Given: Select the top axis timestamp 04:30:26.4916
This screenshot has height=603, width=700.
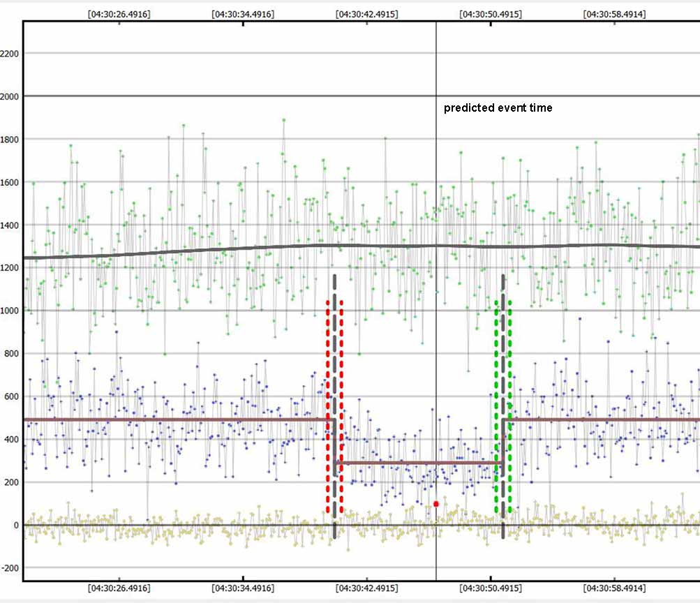Looking at the screenshot, I should [x=119, y=13].
